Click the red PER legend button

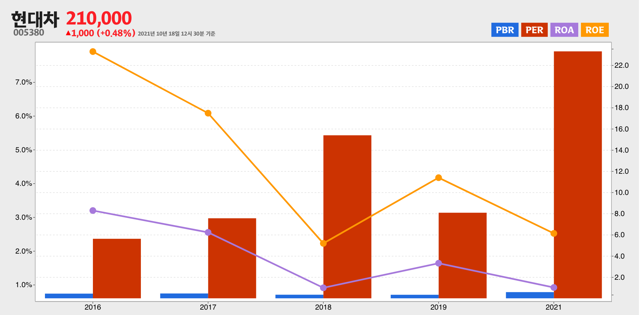pos(534,30)
